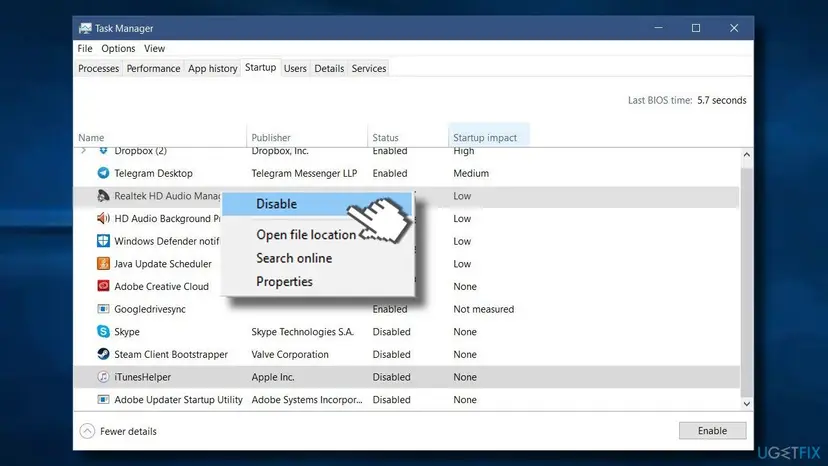Maximize the Task Manager window
The width and height of the screenshot is (828, 466).
point(696,28)
